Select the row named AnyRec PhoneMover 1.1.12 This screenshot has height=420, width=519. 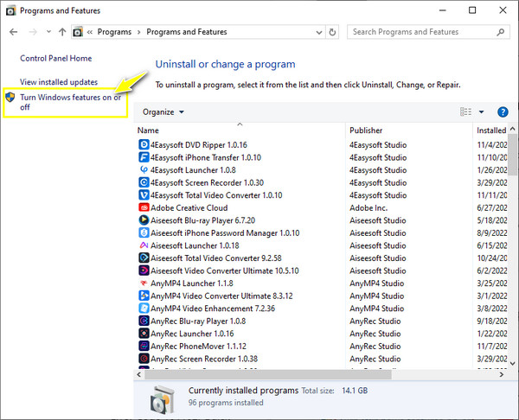click(x=321, y=346)
